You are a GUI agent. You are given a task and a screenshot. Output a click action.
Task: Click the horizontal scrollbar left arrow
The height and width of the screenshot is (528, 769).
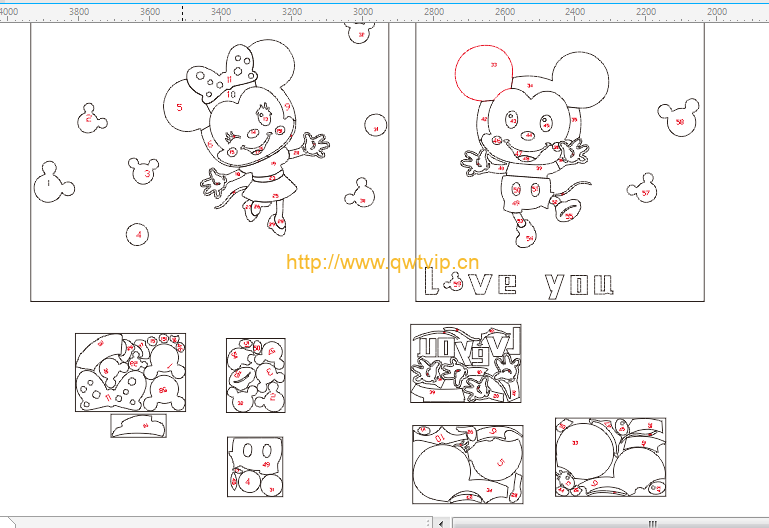coord(441,523)
